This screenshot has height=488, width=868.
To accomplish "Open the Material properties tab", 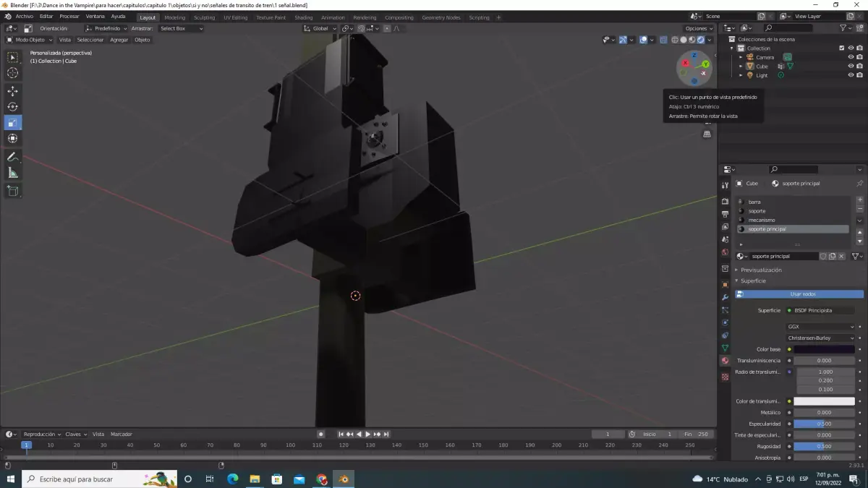I will click(x=725, y=360).
